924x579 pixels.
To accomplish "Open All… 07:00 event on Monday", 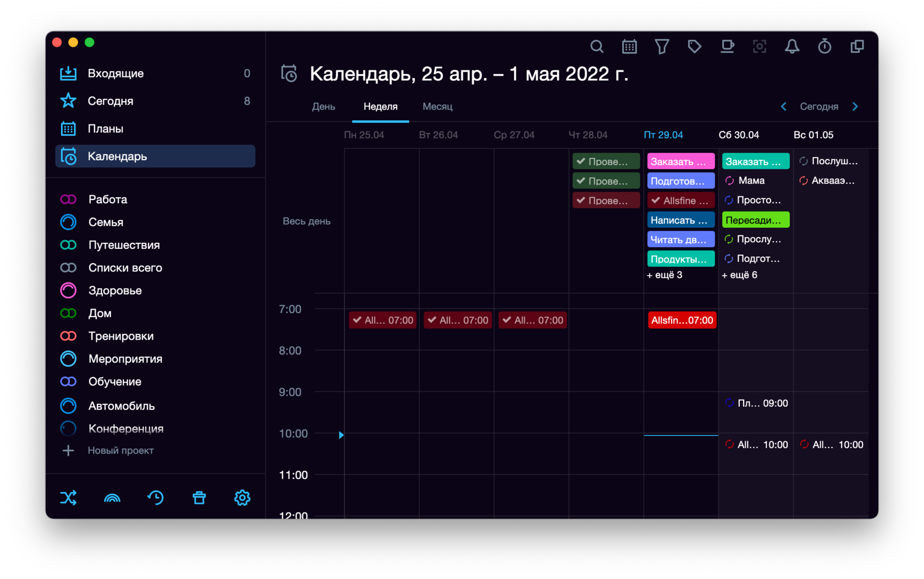I will (383, 320).
